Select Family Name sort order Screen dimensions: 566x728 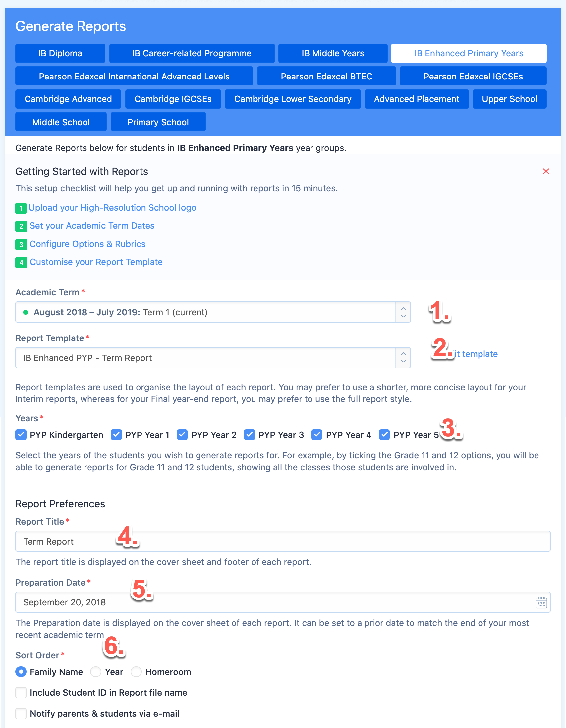coord(21,672)
